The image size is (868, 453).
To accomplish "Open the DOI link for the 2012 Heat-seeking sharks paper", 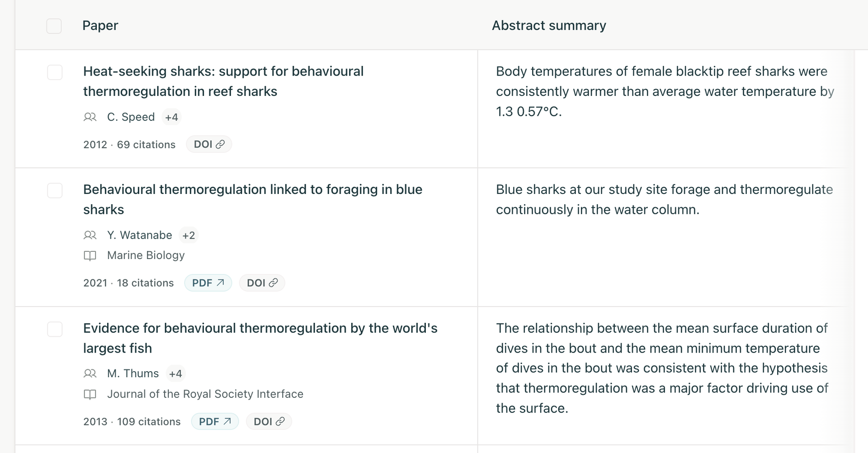I will tap(209, 144).
